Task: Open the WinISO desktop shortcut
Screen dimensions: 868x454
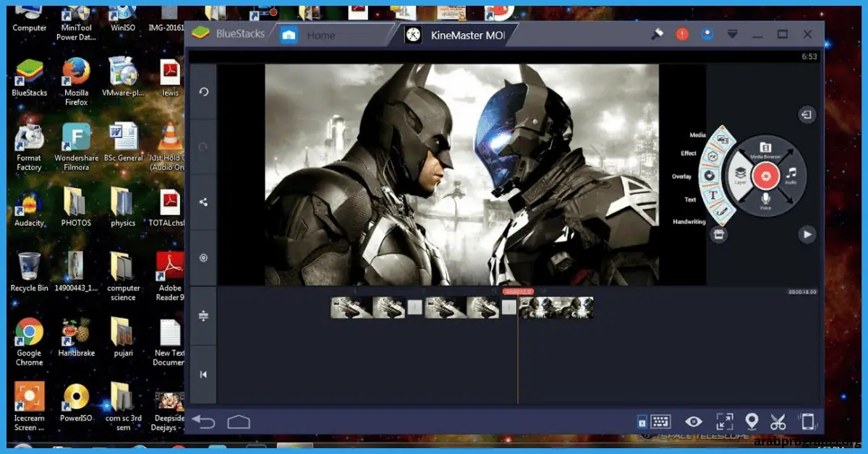Action: 123,20
